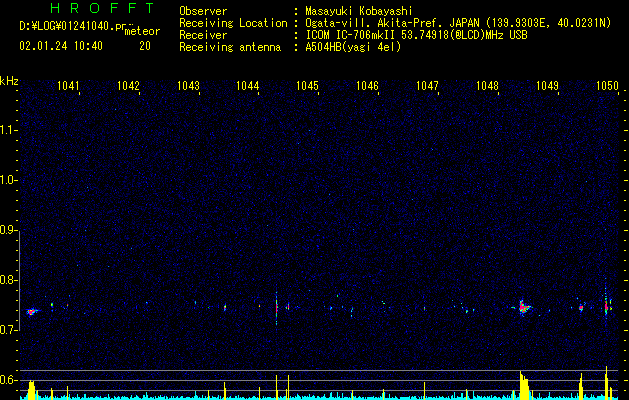Click the meteor count value 20
Image resolution: width=629 pixels, height=400 pixels.
(145, 46)
